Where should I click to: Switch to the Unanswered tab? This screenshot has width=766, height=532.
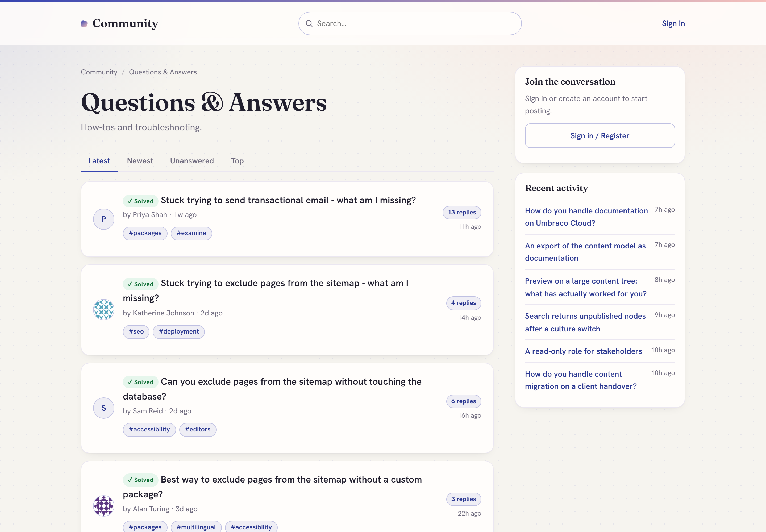192,161
